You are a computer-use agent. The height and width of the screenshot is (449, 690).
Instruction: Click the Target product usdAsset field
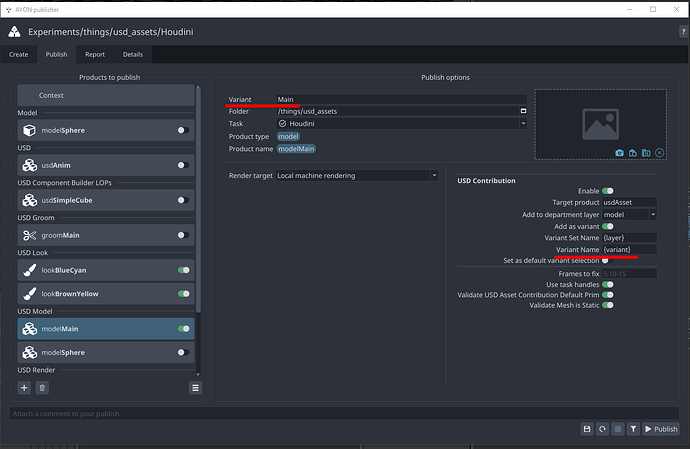click(629, 202)
